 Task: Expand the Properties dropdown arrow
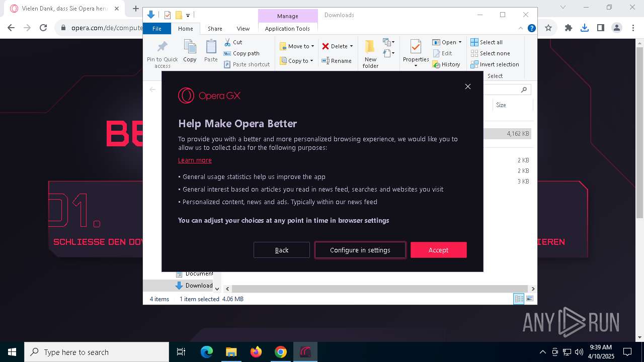416,66
